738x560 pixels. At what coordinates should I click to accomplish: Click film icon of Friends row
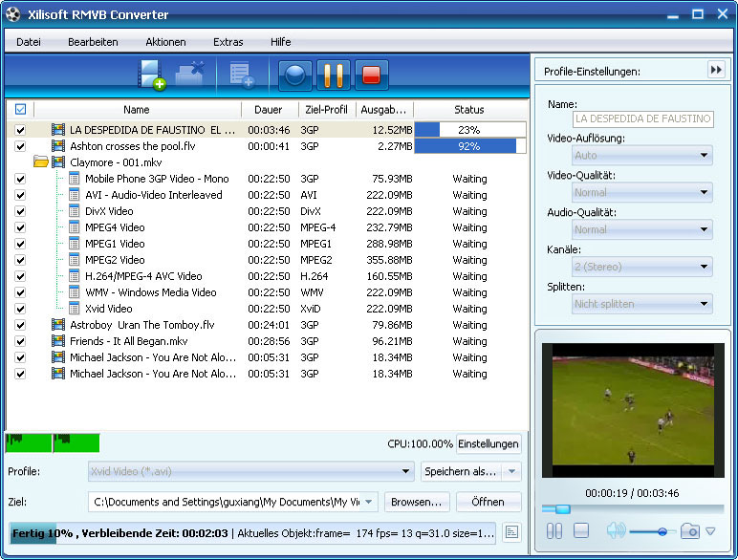[58, 341]
